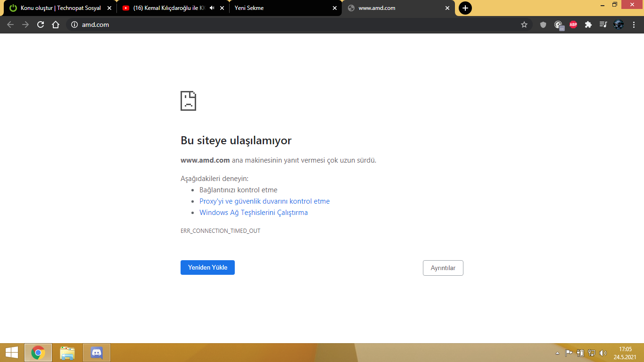The height and width of the screenshot is (362, 644).
Task: Click the Yeniden Yükle button
Action: tap(207, 267)
